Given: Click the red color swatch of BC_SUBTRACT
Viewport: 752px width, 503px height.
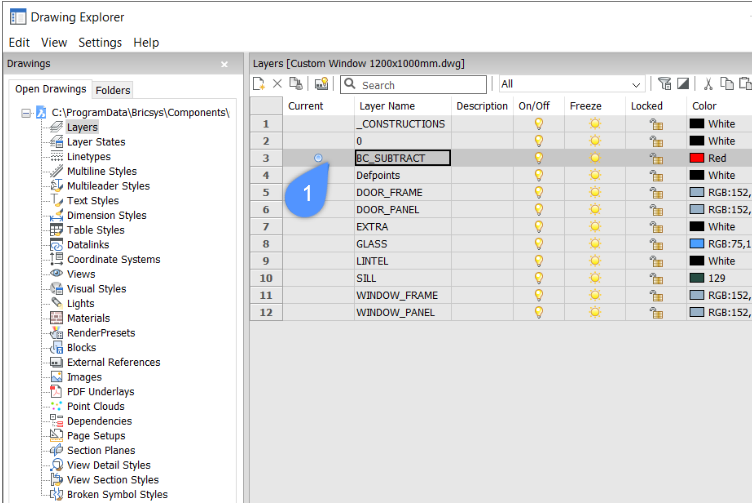Looking at the screenshot, I should [x=697, y=158].
